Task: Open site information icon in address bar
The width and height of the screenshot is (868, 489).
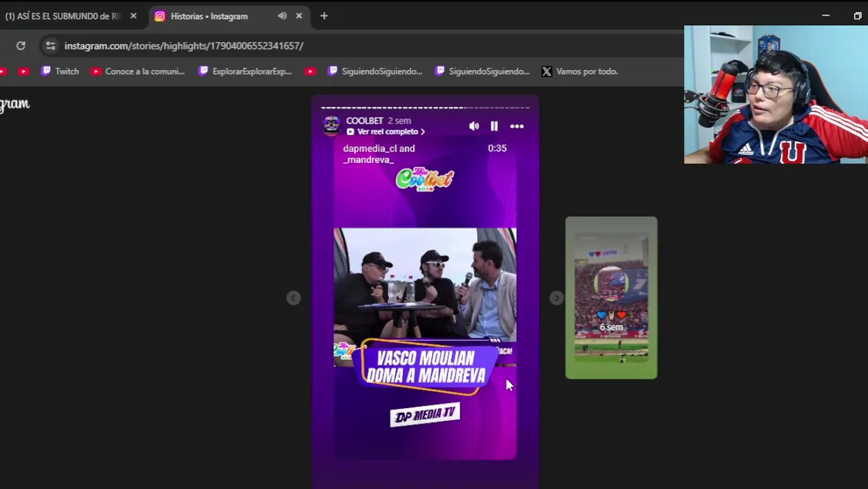Action: point(50,46)
